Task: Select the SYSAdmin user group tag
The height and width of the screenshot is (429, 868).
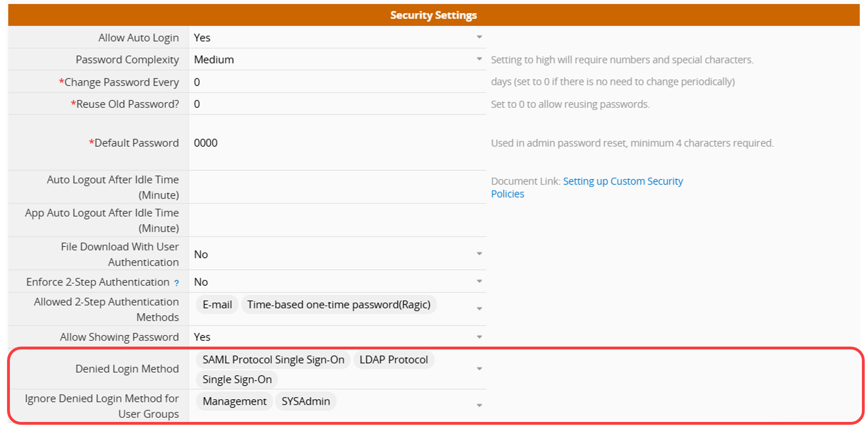Action: (305, 401)
